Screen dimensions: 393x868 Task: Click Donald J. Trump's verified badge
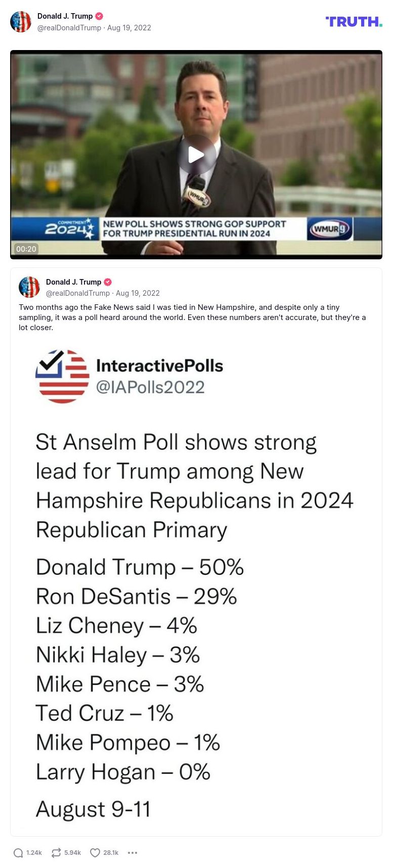pos(99,16)
